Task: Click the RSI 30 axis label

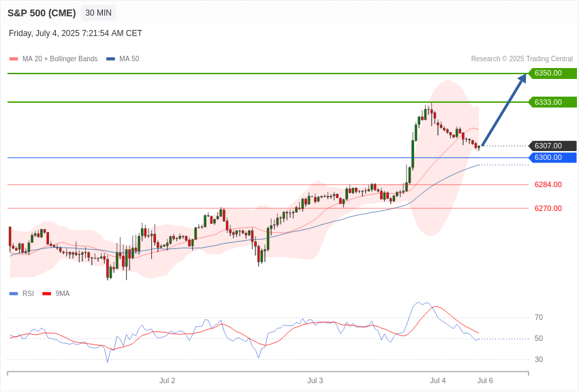Action: pyautogui.click(x=539, y=359)
